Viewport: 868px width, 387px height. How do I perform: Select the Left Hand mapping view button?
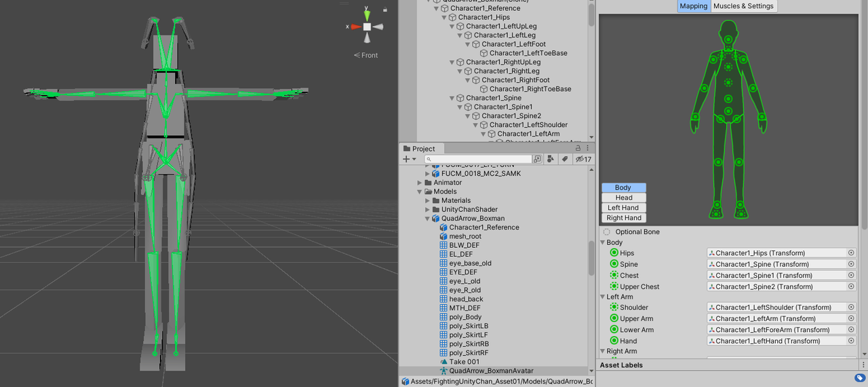point(623,208)
